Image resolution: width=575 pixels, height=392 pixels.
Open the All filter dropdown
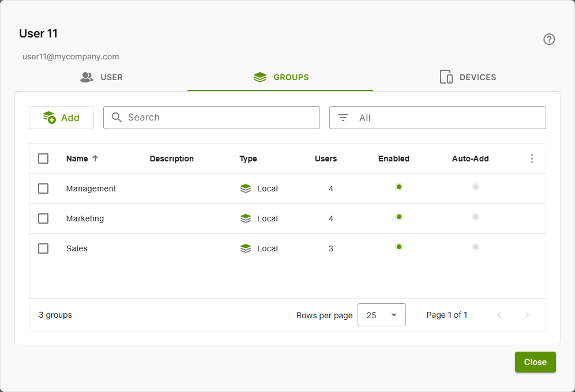438,118
